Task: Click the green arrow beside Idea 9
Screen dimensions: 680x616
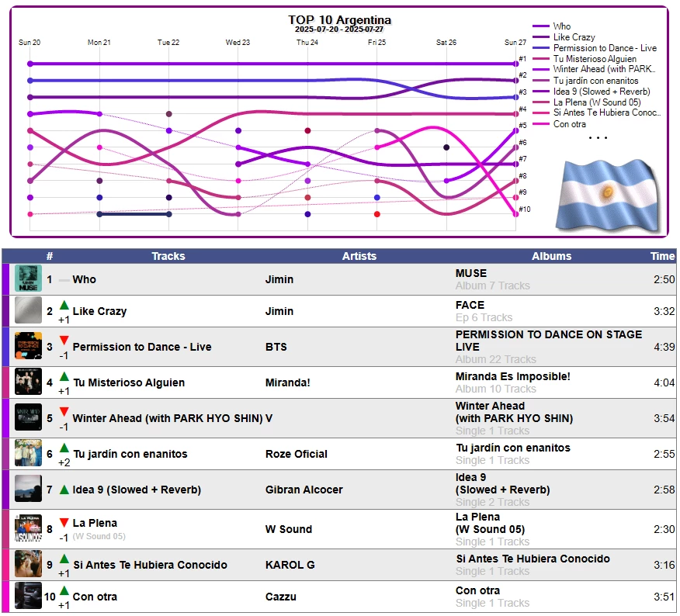Action: coord(64,490)
